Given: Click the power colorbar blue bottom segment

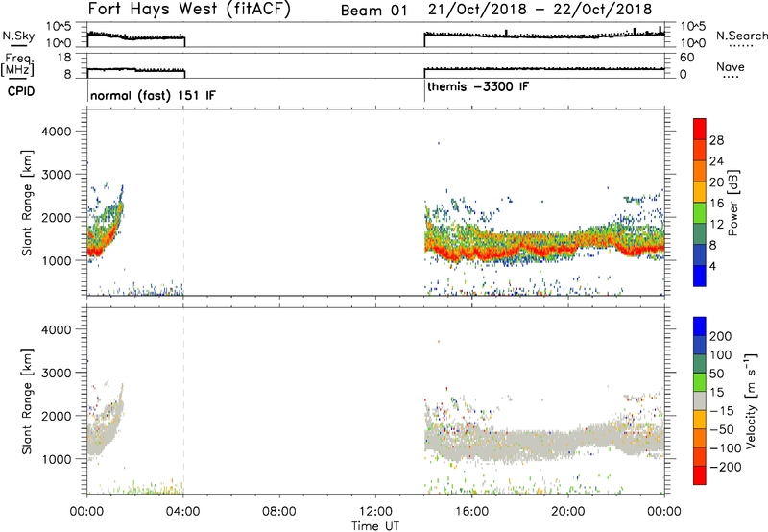Looking at the screenshot, I should tap(700, 276).
